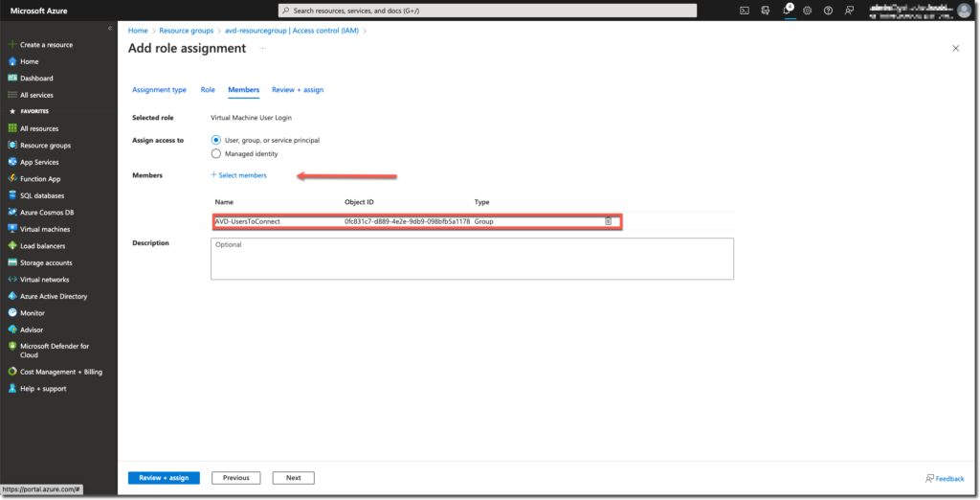The image size is (980, 500).
Task: Switch to the Role tab
Action: [208, 89]
